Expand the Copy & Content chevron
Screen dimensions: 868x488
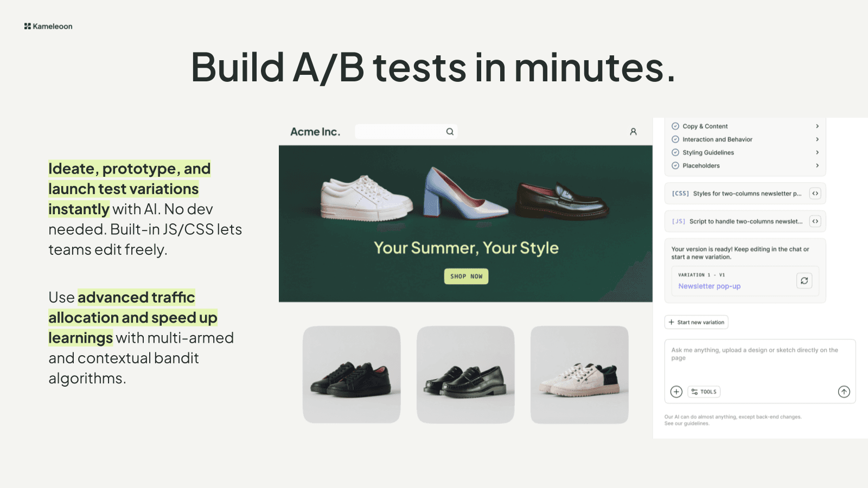817,126
